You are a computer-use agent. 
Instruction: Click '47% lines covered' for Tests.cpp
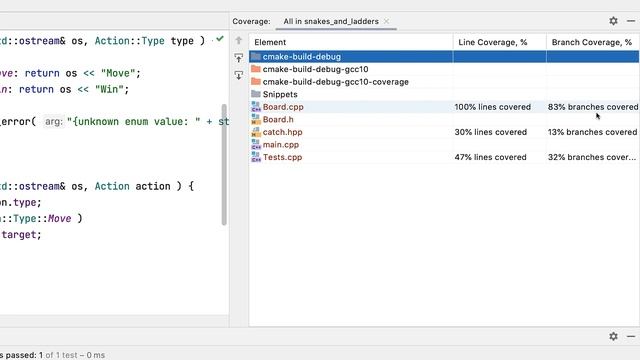[x=490, y=157]
